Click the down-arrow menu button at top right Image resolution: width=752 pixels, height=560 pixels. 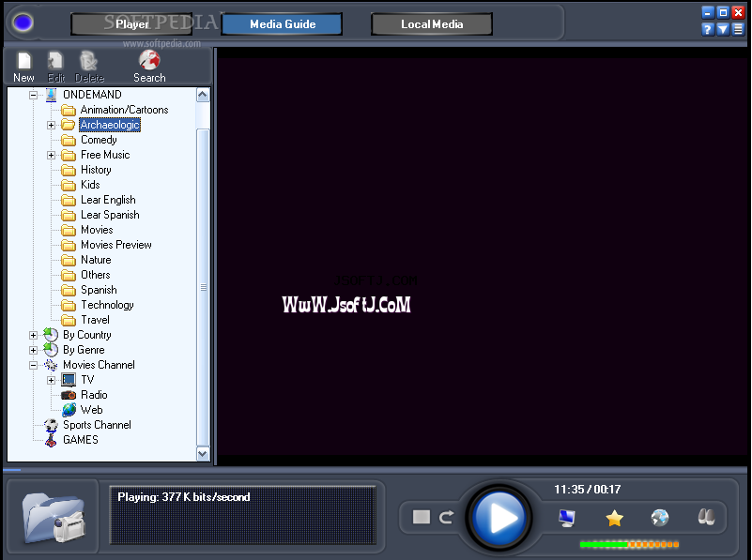click(723, 30)
